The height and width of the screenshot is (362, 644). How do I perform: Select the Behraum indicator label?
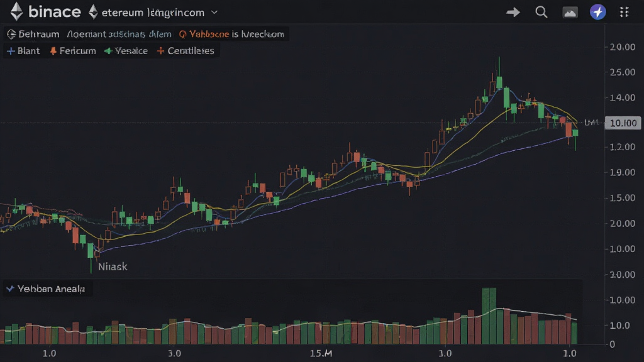pyautogui.click(x=33, y=34)
